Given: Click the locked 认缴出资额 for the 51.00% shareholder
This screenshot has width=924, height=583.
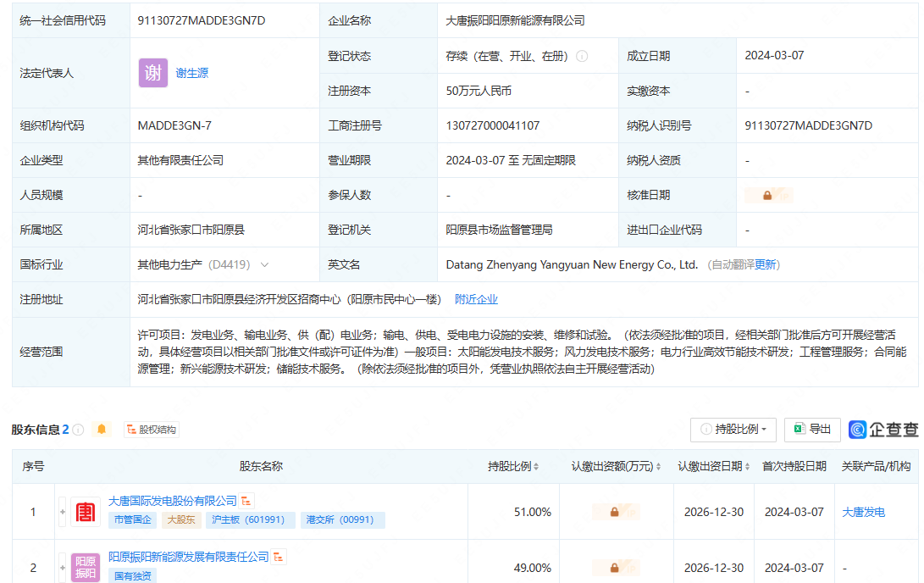Looking at the screenshot, I should (614, 512).
